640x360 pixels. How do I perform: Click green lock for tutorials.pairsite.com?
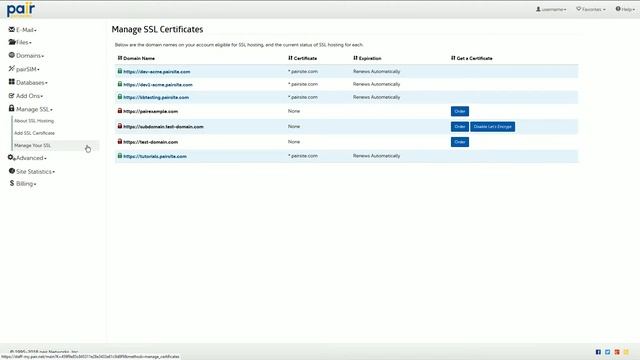(x=120, y=156)
